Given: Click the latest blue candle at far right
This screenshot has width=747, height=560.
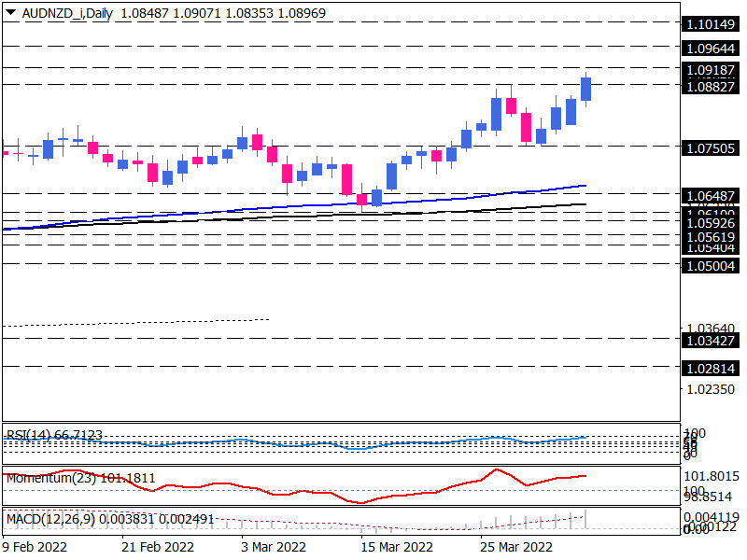Looking at the screenshot, I should click(x=586, y=89).
